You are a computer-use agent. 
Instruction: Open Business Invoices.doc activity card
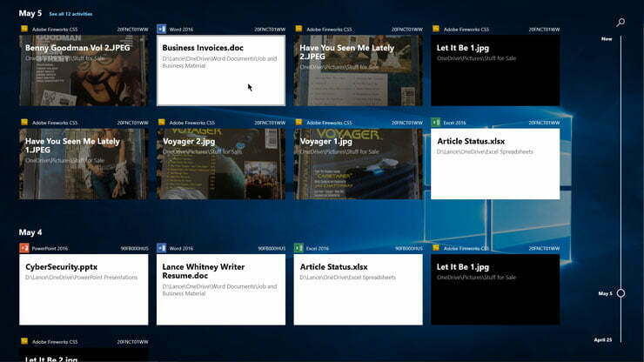click(x=220, y=70)
